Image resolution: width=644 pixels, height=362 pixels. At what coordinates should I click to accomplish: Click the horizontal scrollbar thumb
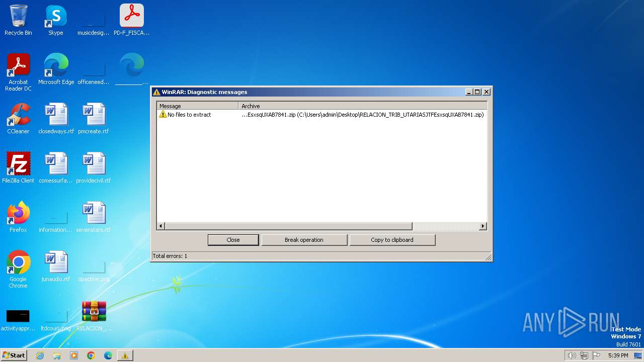(289, 226)
